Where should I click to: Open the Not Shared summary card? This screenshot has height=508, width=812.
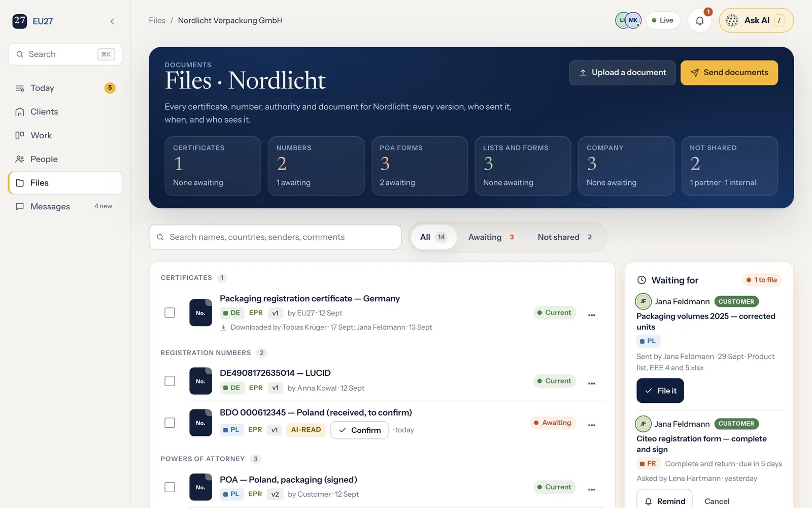(x=730, y=166)
